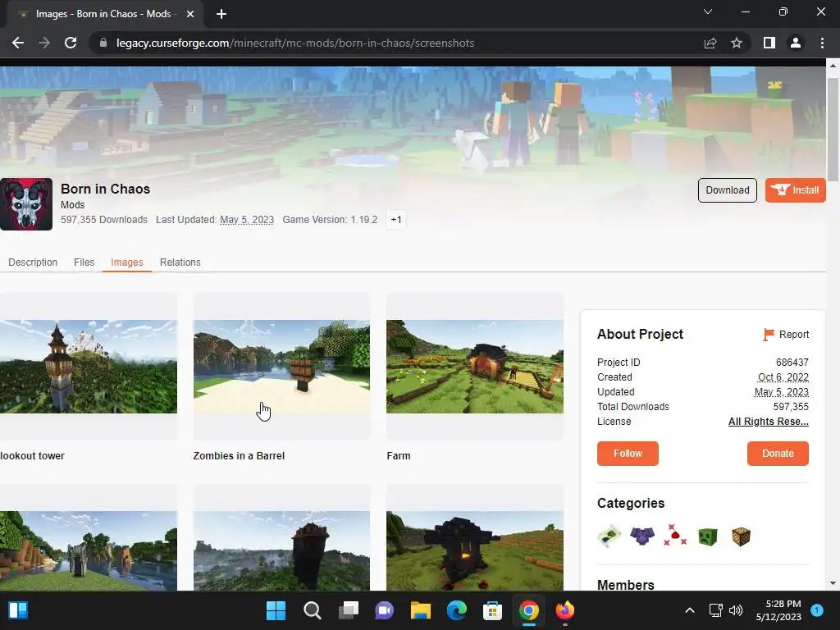The image size is (840, 630).
Task: Click the orange Install button
Action: (796, 190)
